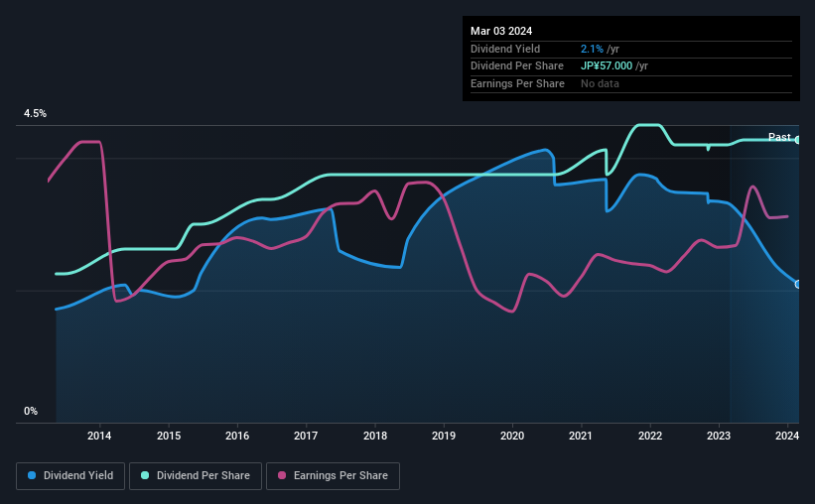Click the JP¥57.000 dividend value
Screen dimensions: 815x504
click(607, 66)
